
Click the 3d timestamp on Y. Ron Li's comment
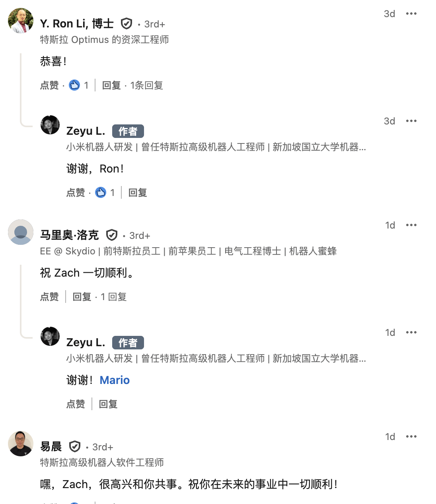(389, 14)
